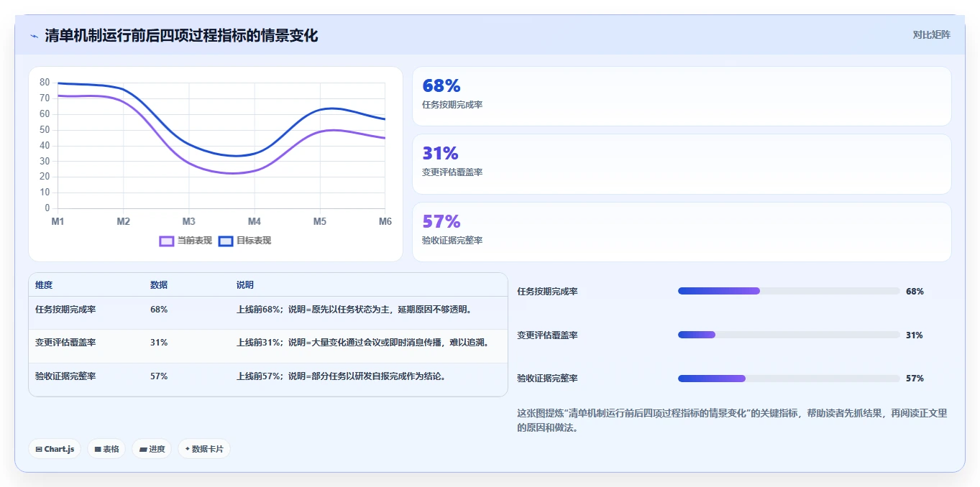Click the 0 value on chart y-axis

pos(47,208)
